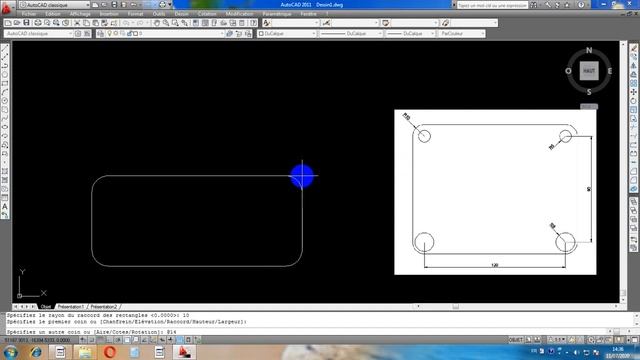
Task: Click the Open file icon in standard toolbar
Action: pyautogui.click(x=17, y=23)
